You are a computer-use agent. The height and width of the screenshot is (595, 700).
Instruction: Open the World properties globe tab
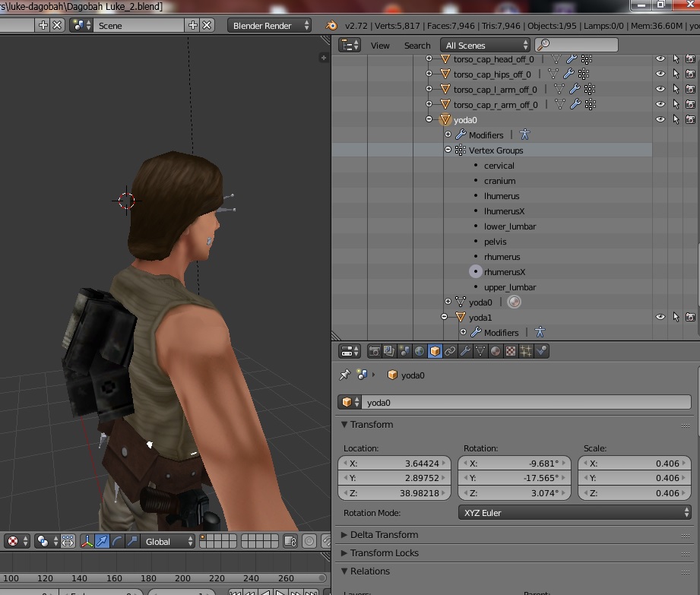420,351
